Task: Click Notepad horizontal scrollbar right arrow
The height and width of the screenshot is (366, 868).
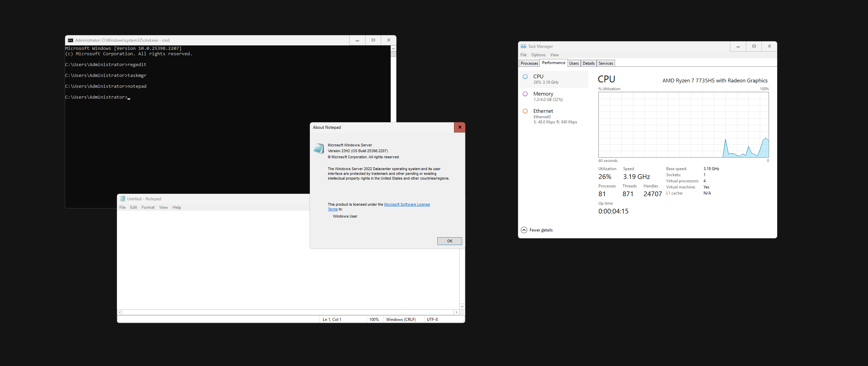Action: (456, 312)
